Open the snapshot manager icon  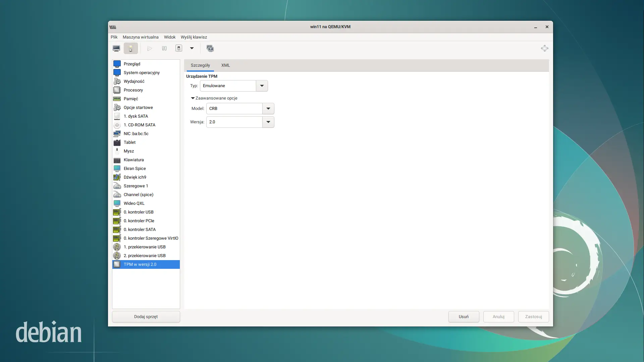210,48
